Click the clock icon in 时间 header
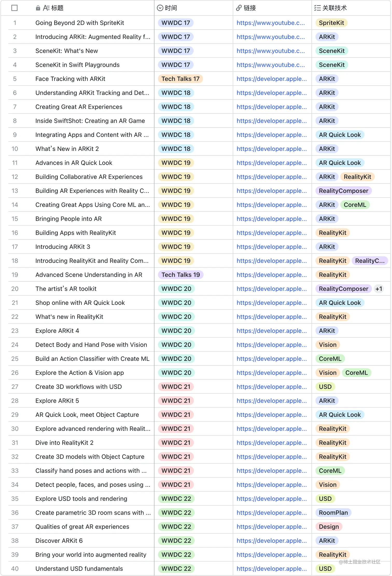The image size is (392, 576). tap(160, 8)
